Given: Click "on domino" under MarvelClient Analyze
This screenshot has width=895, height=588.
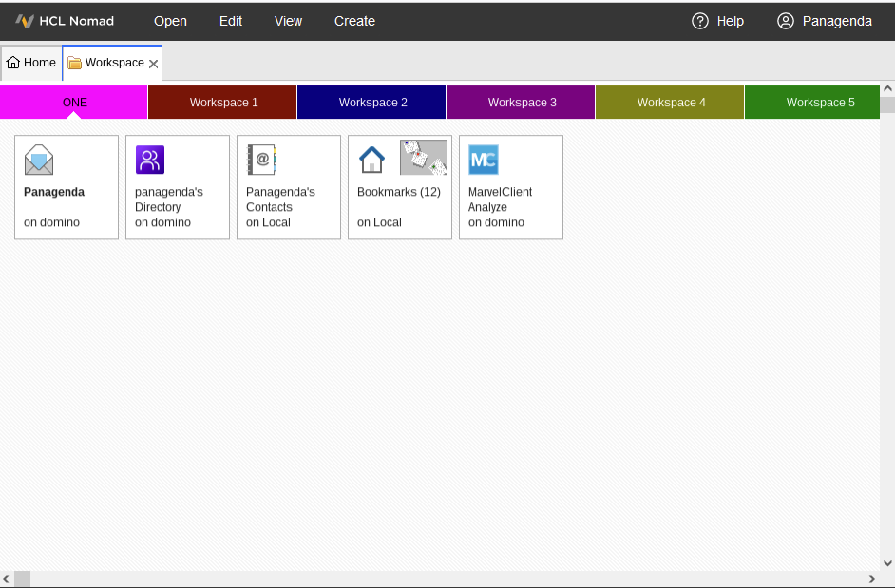Looking at the screenshot, I should pos(496,222).
